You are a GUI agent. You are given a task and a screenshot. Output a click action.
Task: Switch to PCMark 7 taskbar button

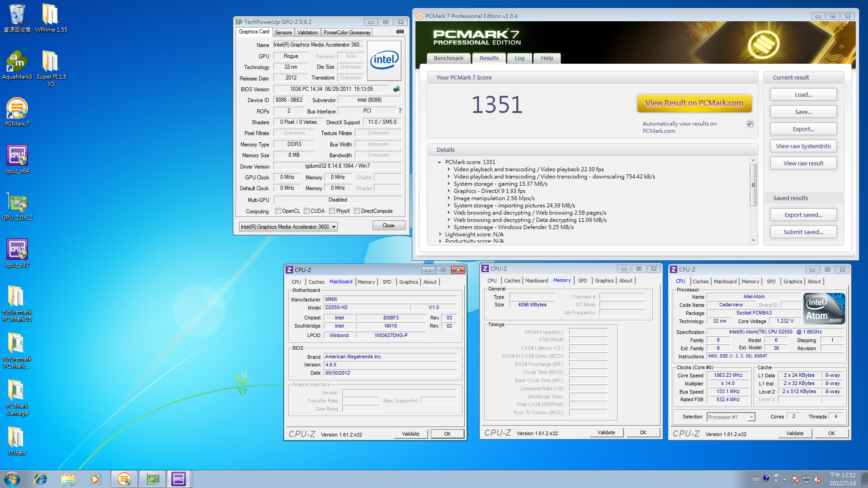point(124,479)
